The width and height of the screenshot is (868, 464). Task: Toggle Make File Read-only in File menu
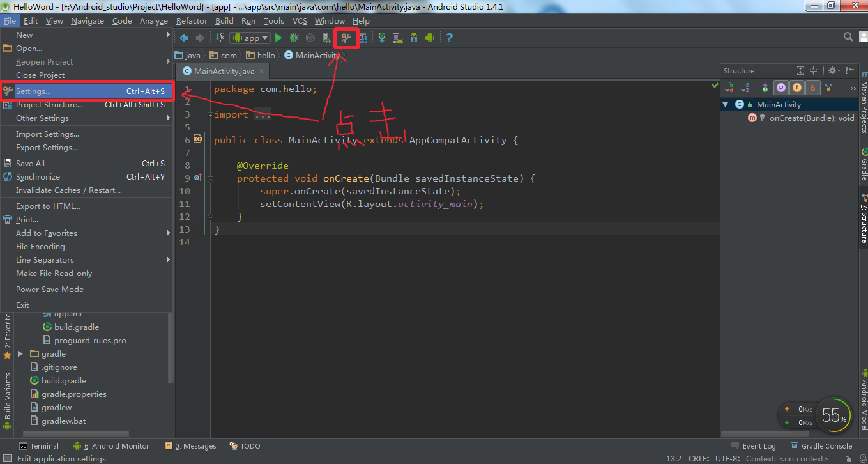(x=87, y=274)
